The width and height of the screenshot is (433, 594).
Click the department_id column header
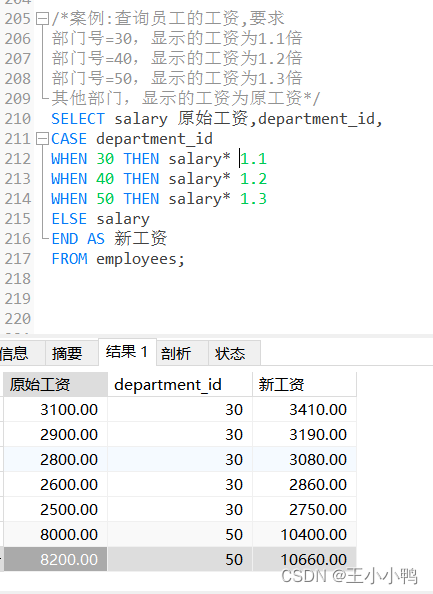[180, 385]
